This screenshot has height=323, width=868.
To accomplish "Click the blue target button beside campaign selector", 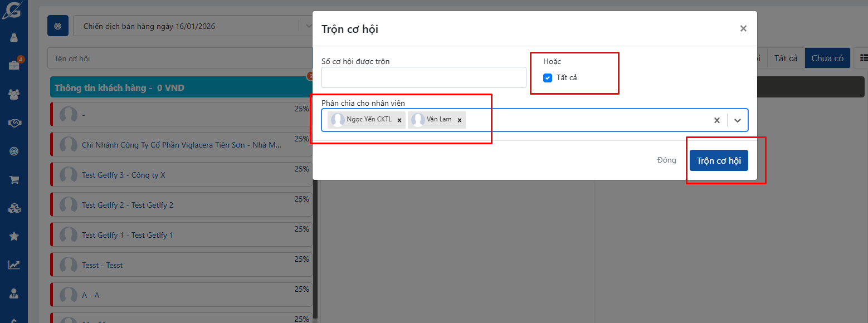I will coord(58,26).
